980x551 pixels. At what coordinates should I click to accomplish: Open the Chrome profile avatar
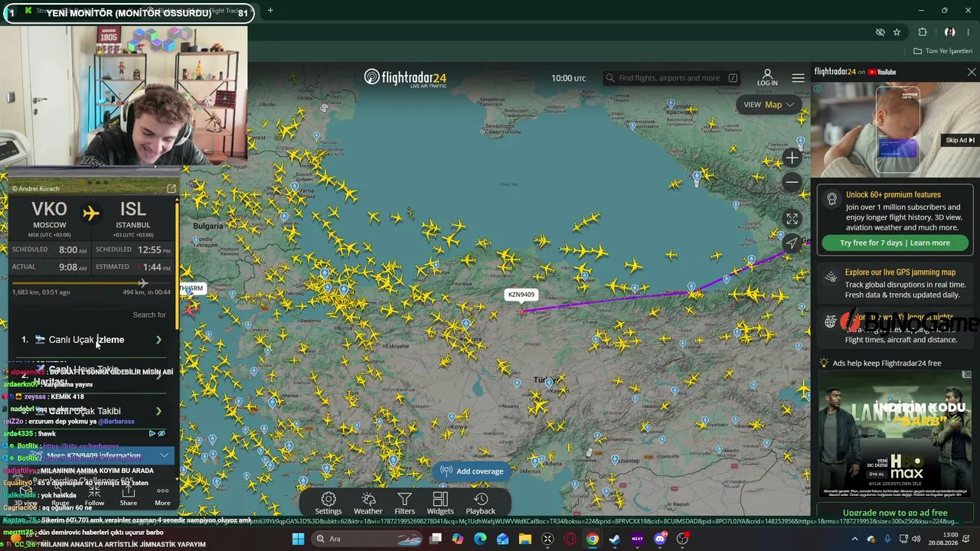click(949, 32)
